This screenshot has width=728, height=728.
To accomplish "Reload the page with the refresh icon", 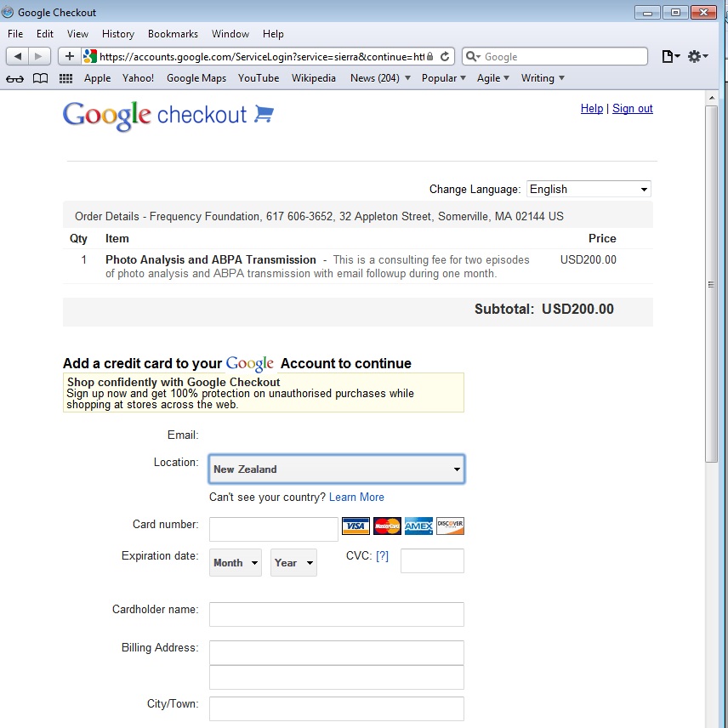I will point(445,56).
